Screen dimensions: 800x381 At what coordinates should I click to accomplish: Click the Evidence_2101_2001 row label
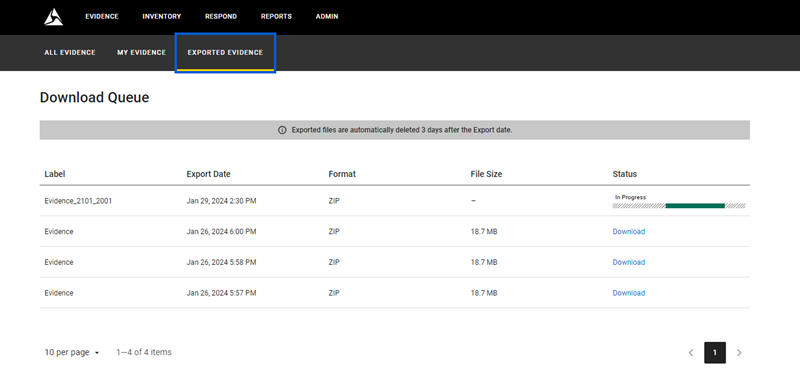tap(78, 201)
